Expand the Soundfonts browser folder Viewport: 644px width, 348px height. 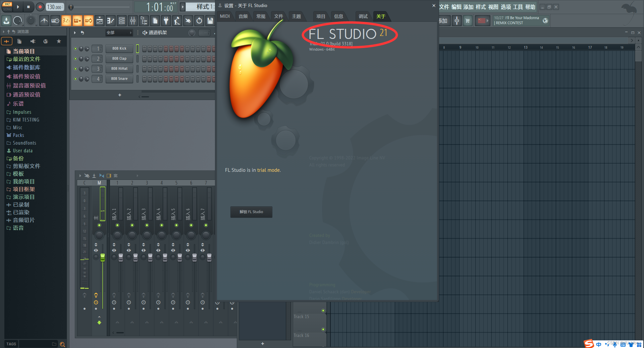(x=21, y=143)
